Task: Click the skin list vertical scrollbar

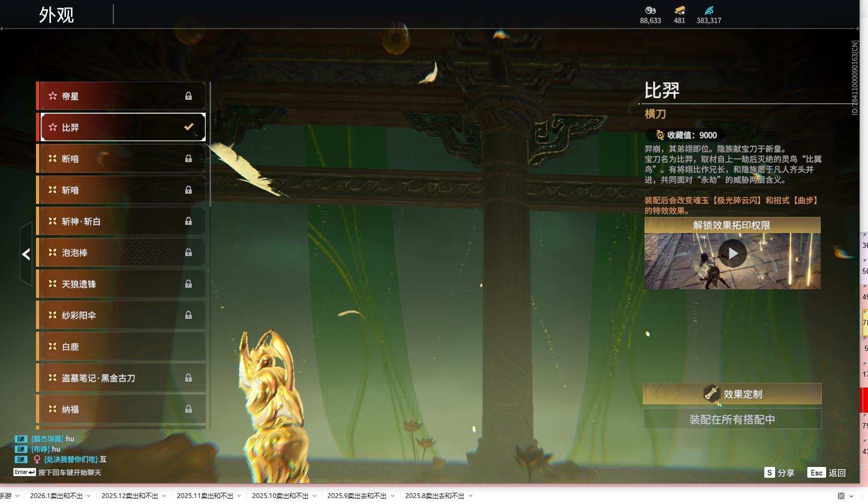Action: point(210,144)
